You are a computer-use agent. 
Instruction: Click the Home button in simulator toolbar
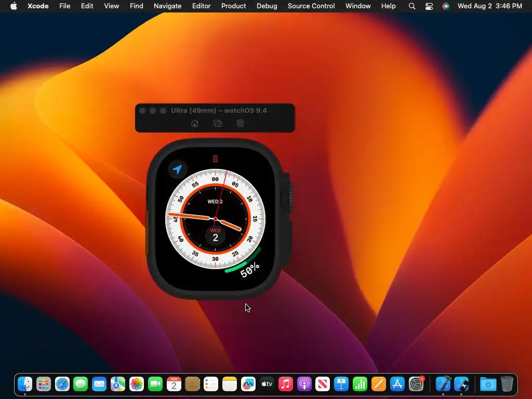195,124
